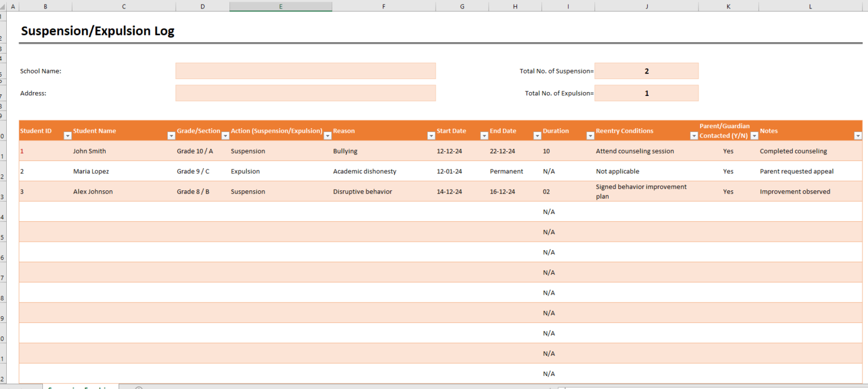The height and width of the screenshot is (389, 868).
Task: Select the cell showing Permanent end date
Action: coord(506,171)
